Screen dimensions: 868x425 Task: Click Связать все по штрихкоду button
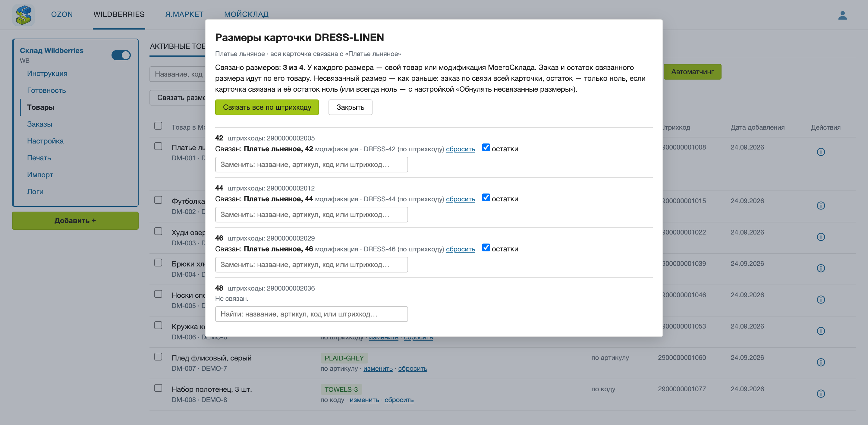coord(267,107)
